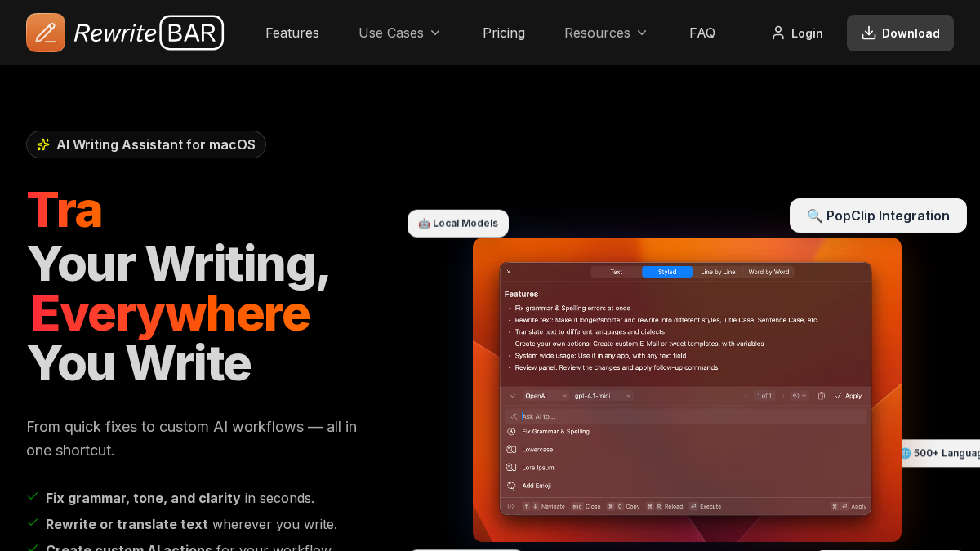Viewport: 980px width, 551px height.
Task: Click the 'Your Writing,' headline text
Action: (x=177, y=264)
